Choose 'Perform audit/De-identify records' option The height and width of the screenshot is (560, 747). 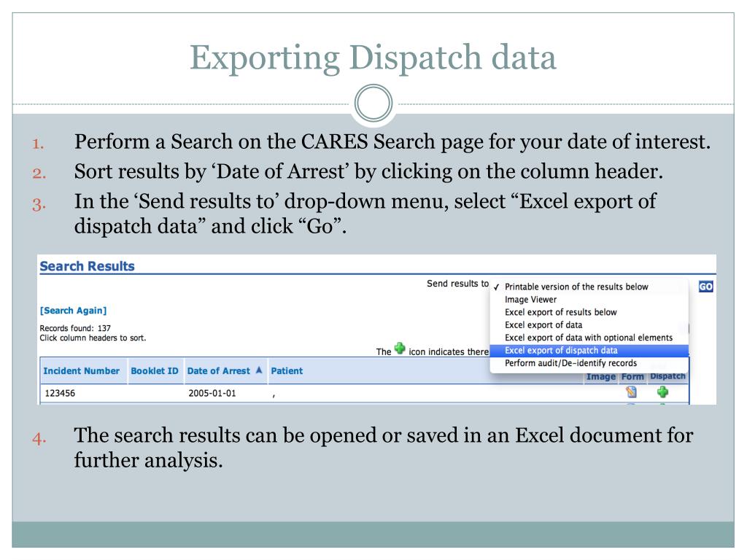[589, 363]
